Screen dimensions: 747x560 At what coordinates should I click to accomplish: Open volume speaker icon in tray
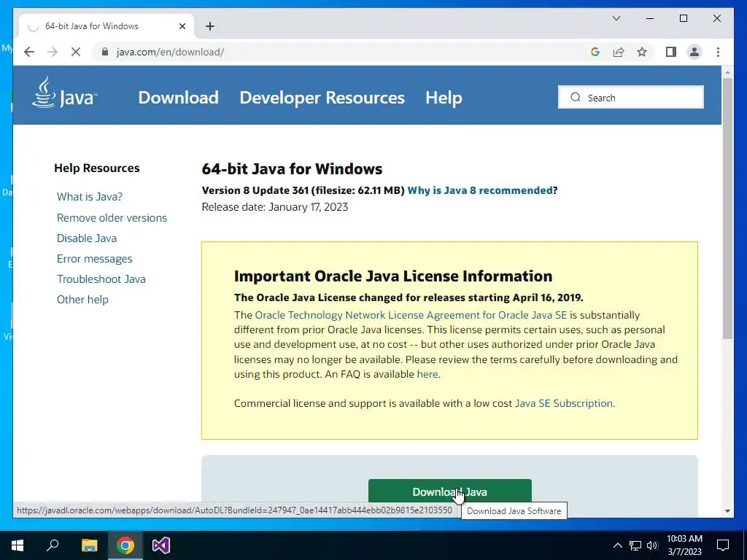click(x=652, y=545)
